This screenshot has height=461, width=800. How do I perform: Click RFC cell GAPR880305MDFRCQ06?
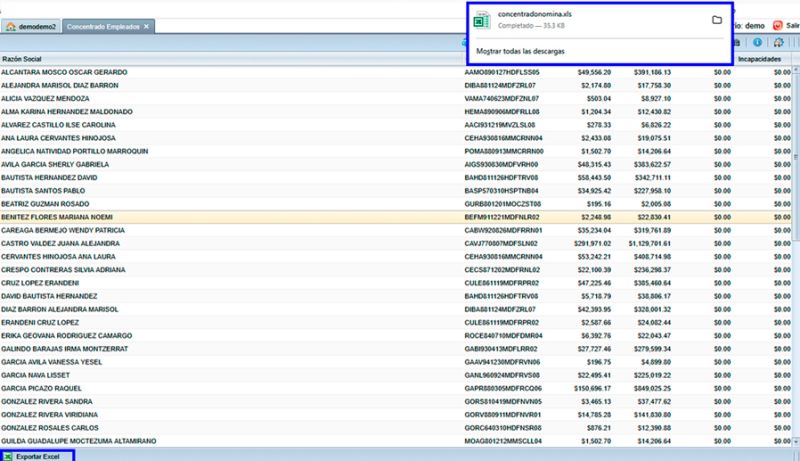[x=503, y=389]
